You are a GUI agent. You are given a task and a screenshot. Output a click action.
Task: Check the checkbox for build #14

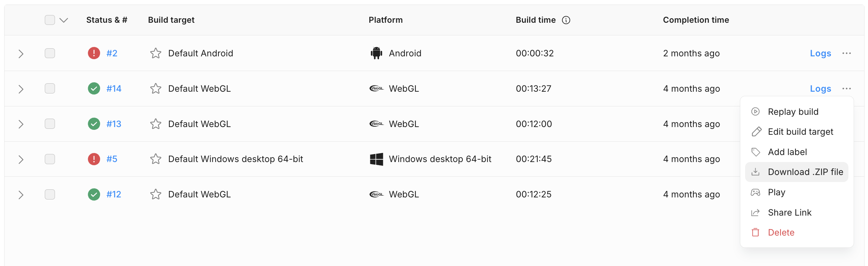click(50, 89)
